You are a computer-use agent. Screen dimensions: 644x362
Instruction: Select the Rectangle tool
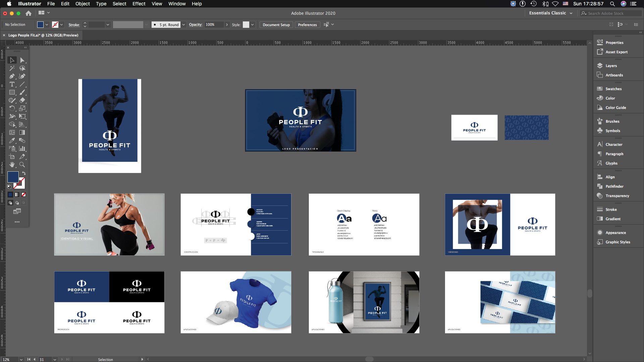pyautogui.click(x=12, y=93)
